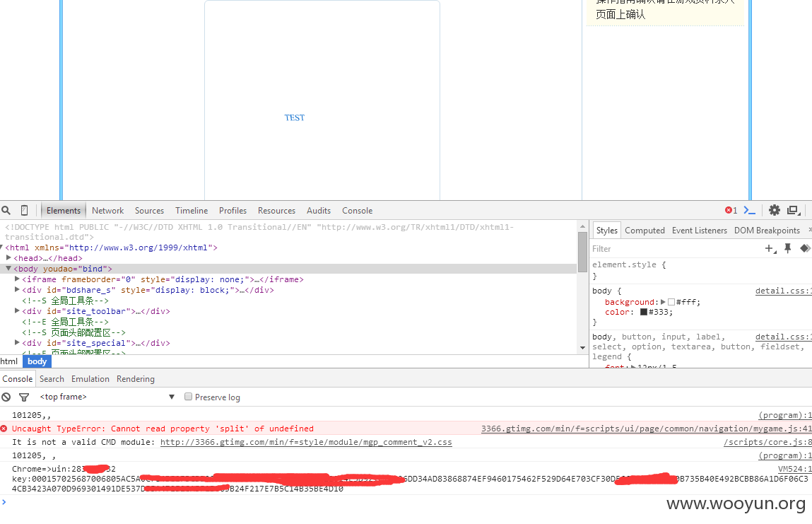Click the red error icon beside Uncaught TypeError

(x=4, y=429)
